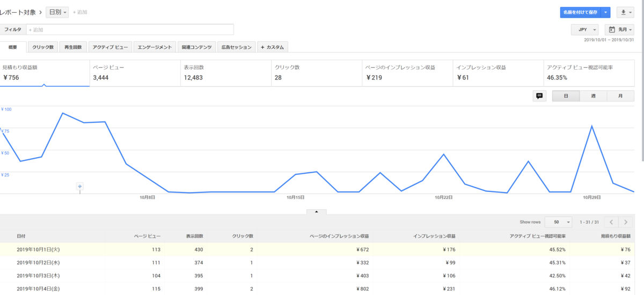This screenshot has width=644, height=295.
Task: Select the 見積もり収益額 metric card
Action: [45, 72]
